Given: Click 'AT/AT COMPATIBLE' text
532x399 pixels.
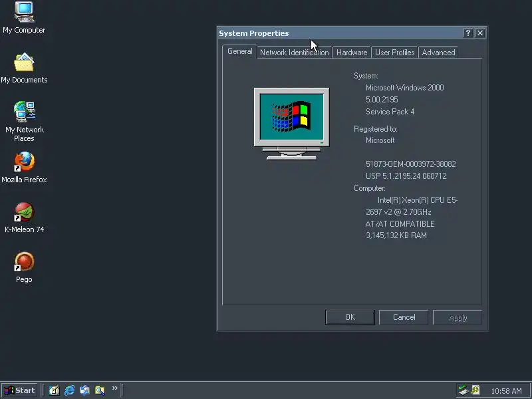Looking at the screenshot, I should [400, 224].
